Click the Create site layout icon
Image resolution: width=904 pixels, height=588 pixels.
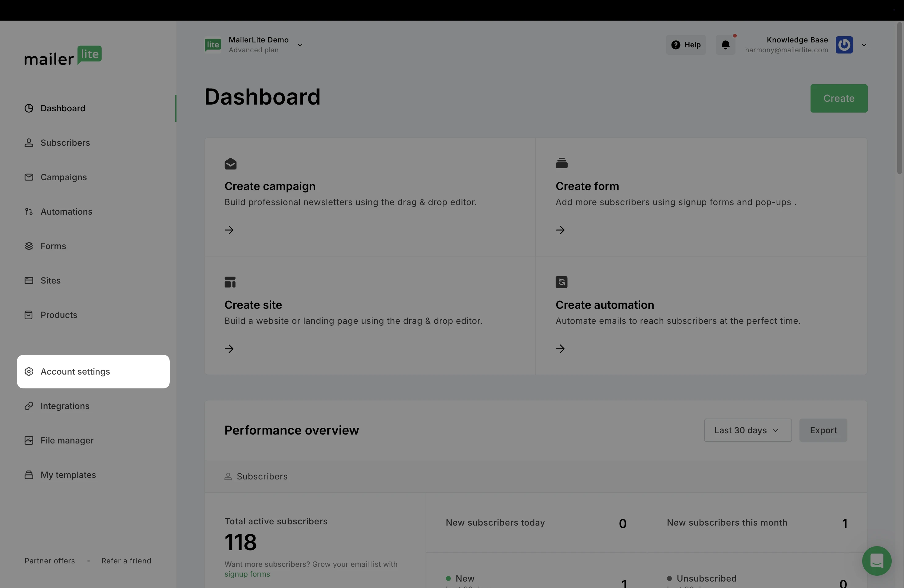tap(230, 282)
